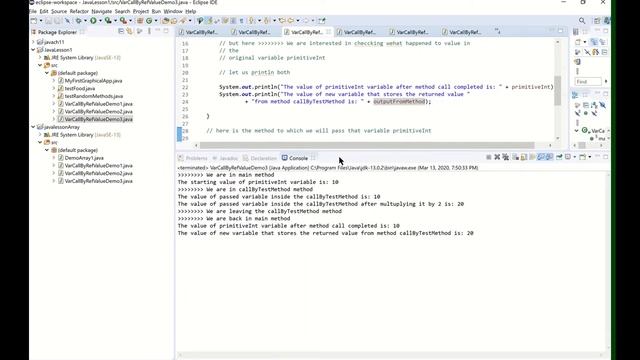The image size is (640, 360).
Task: Close the active VarCallByRef editor tab
Action: [x=329, y=32]
